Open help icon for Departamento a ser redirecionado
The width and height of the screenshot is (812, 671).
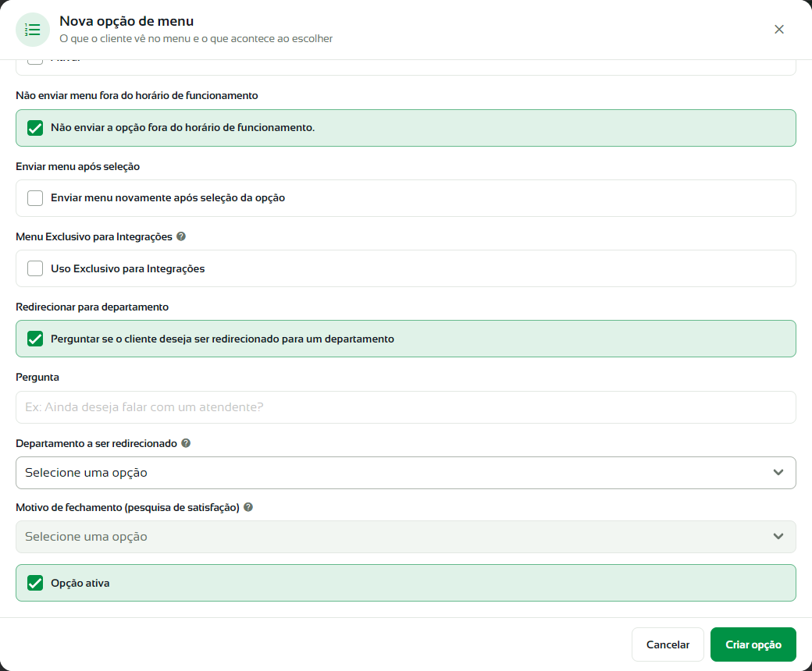coord(186,443)
